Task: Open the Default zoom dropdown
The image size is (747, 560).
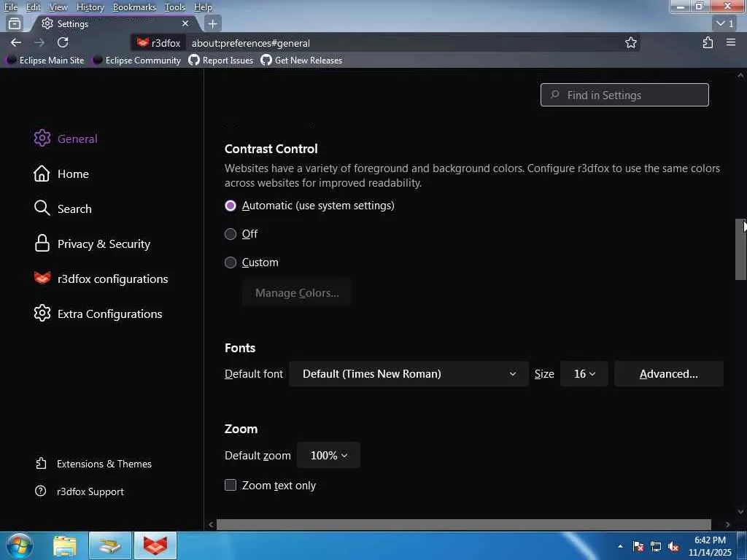Action: point(328,455)
